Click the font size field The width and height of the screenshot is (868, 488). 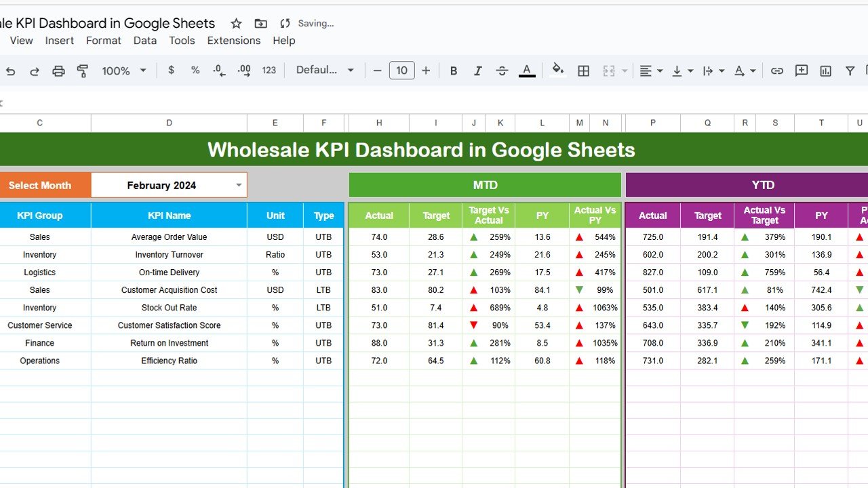401,70
